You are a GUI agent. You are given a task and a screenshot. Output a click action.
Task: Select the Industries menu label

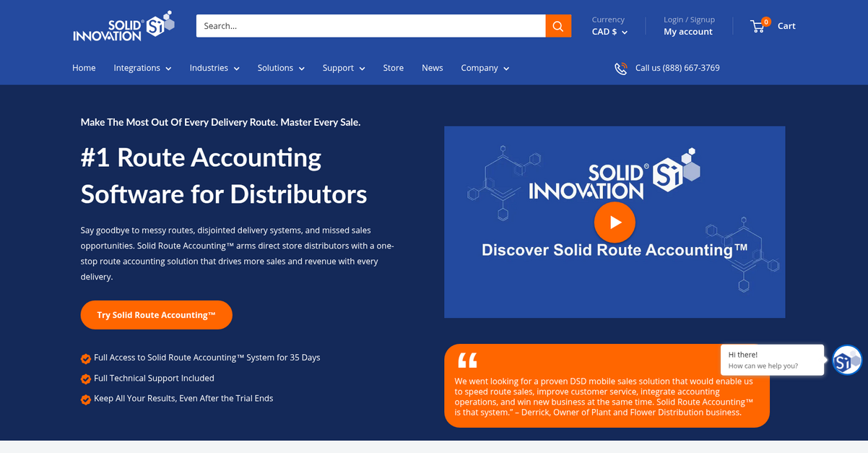pos(209,68)
